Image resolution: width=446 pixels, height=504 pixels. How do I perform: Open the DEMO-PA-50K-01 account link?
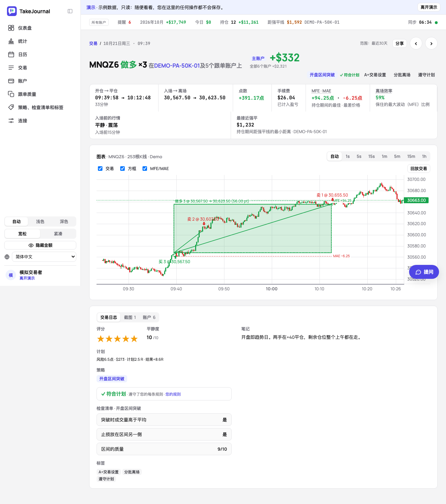(177, 66)
